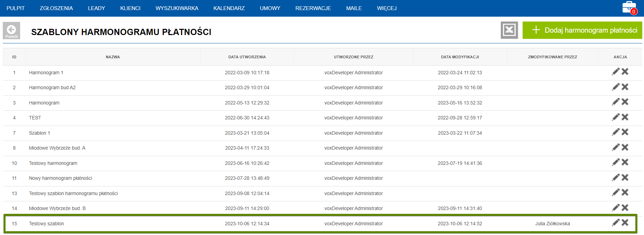Edit Testowy harmonogram pencil icon
The image size is (644, 235).
point(616,162)
